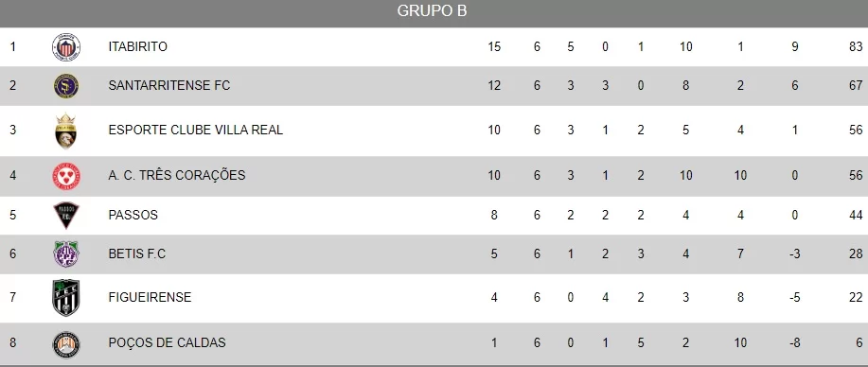Click Santarritense FC's 12 points cell

494,85
